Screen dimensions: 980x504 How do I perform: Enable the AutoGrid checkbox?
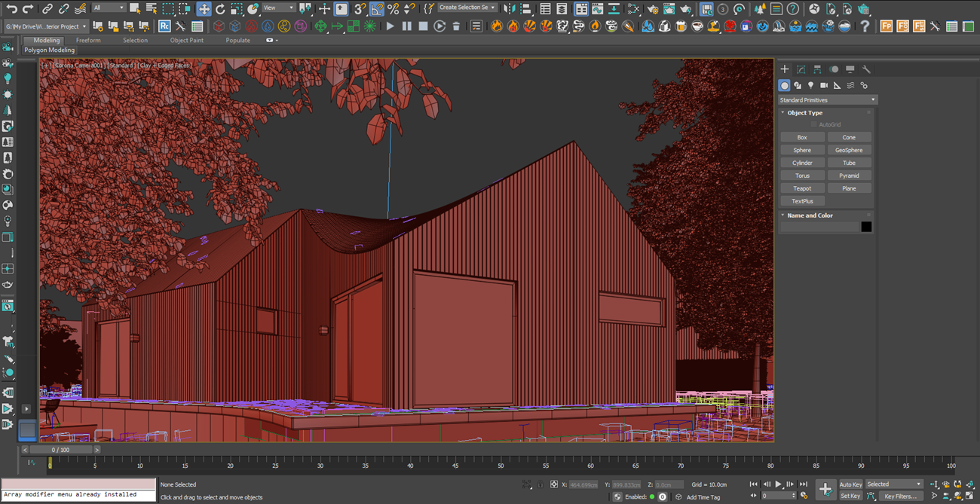814,124
